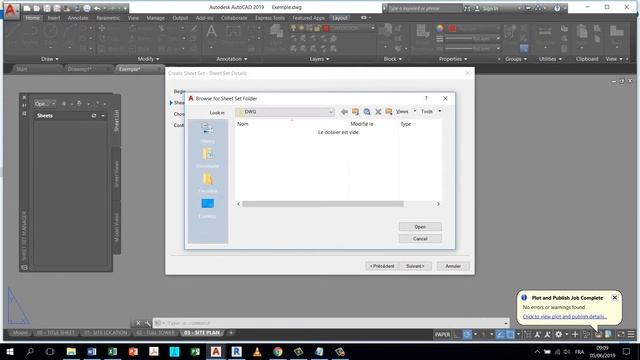Click Search the Web icon in browse dialog
This screenshot has width=640, height=360.
(x=367, y=112)
